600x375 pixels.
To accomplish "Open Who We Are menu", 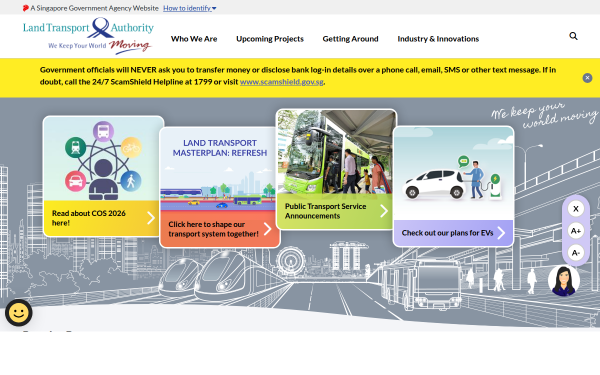I will [x=194, y=39].
